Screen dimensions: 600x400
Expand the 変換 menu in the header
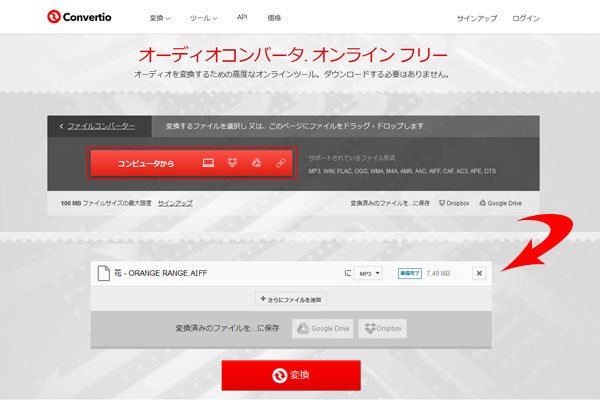tap(160, 18)
